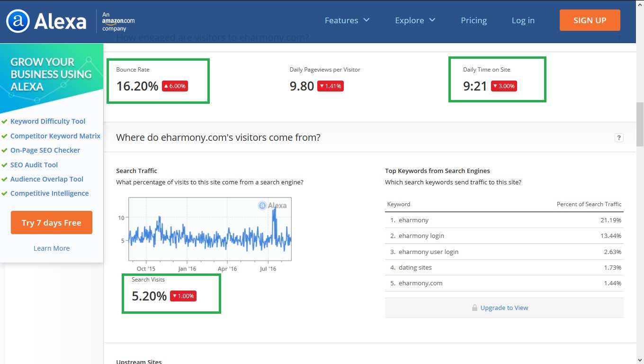Open the Competitive Intelligence link

tap(50, 193)
